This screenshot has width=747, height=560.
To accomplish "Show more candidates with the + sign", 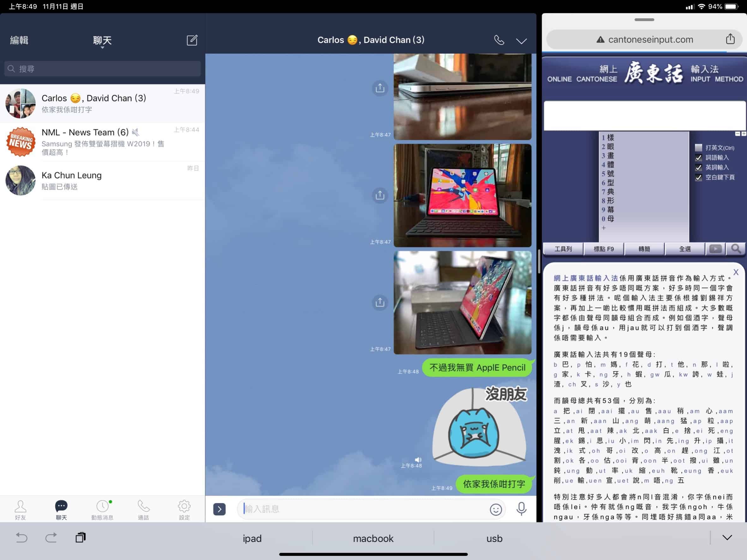I will point(604,228).
